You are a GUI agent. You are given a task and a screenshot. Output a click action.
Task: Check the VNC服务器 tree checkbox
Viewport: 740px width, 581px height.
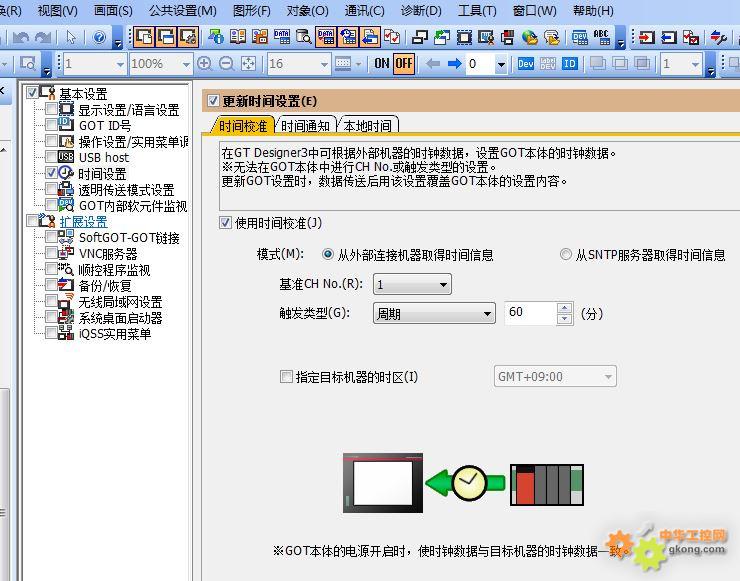point(51,253)
